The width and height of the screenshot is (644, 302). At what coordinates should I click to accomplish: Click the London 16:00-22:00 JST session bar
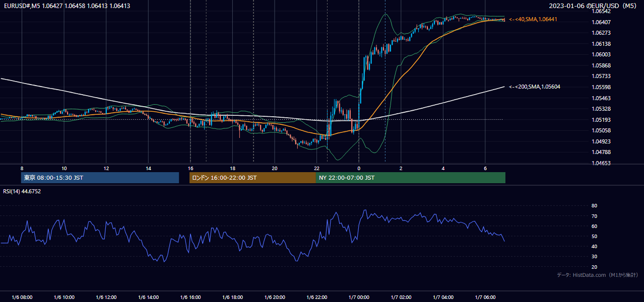(x=252, y=178)
